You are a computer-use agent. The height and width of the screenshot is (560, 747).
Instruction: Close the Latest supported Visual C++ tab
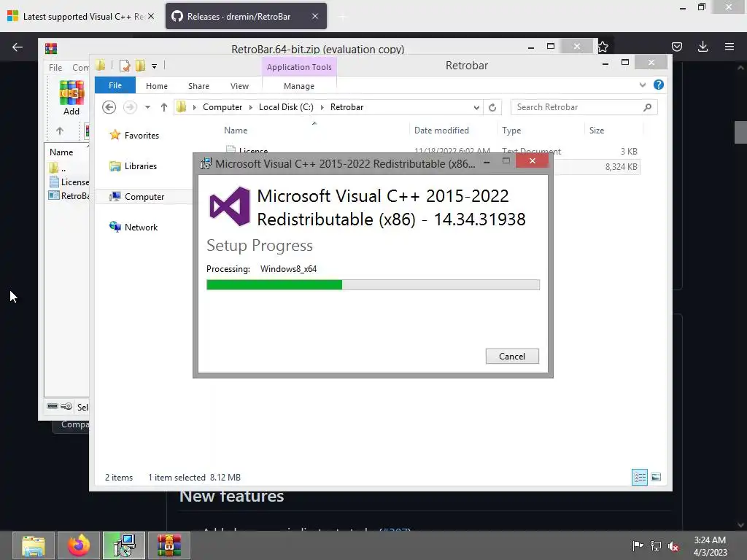151,16
